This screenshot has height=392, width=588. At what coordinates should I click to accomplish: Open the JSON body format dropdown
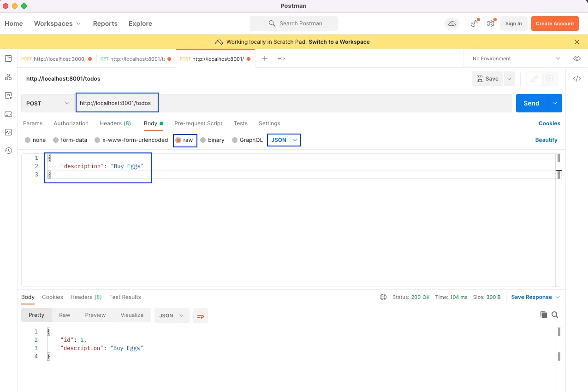[284, 140]
